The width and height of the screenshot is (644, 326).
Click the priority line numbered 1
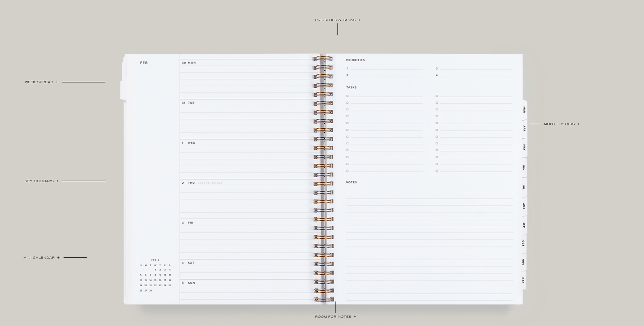pos(384,69)
